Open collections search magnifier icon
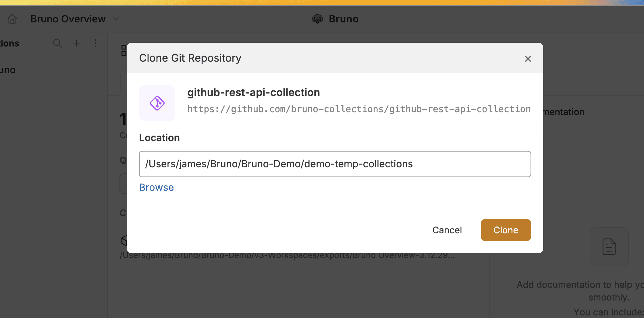The width and height of the screenshot is (644, 318). click(57, 43)
